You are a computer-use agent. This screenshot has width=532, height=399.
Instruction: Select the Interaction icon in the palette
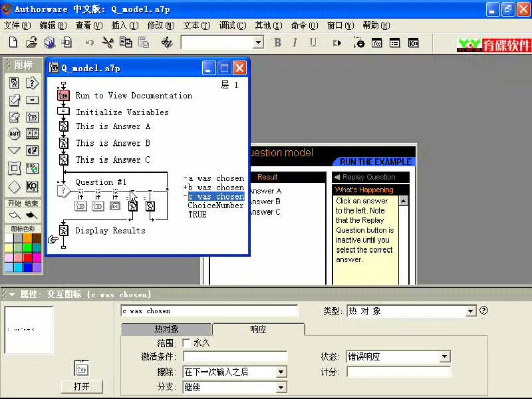pos(32,83)
